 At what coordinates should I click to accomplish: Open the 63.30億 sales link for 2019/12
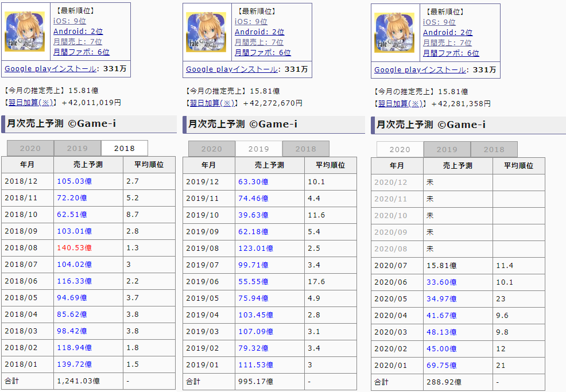coord(253,182)
